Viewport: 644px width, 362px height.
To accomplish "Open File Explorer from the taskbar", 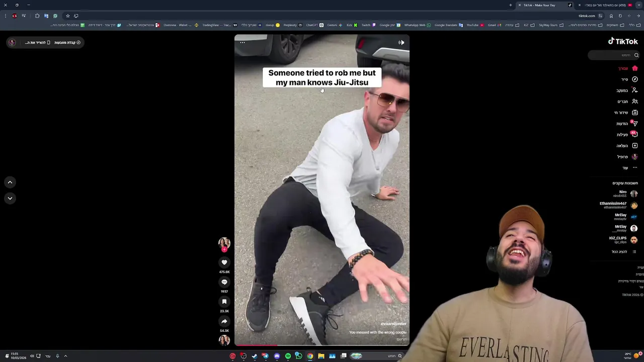I will tap(321, 356).
